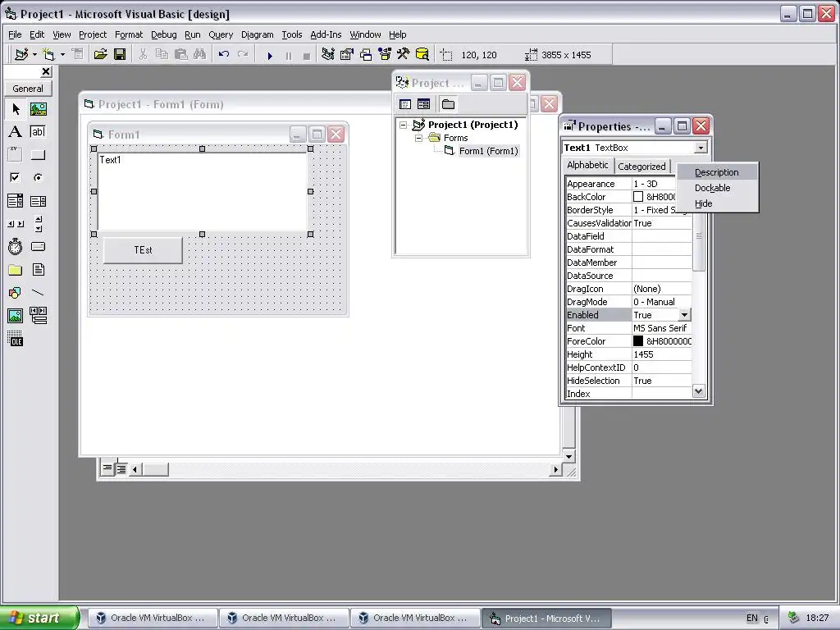
Task: Select the ListBox tool
Action: (38, 201)
